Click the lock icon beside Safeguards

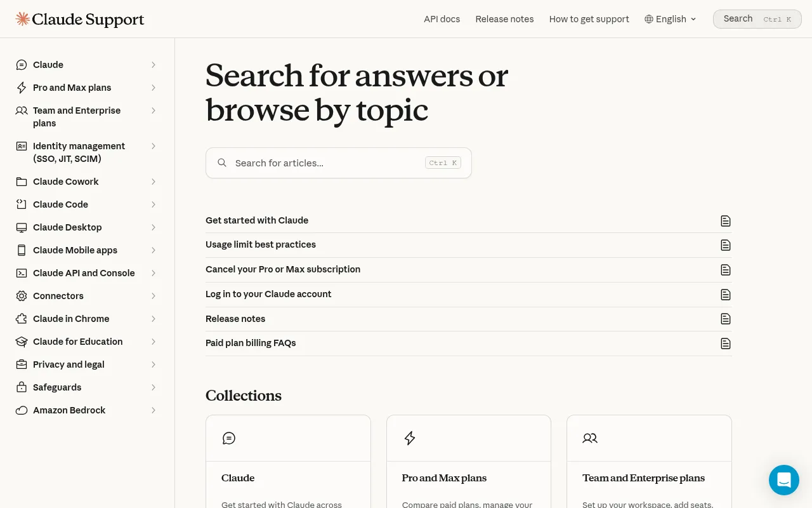point(22,387)
